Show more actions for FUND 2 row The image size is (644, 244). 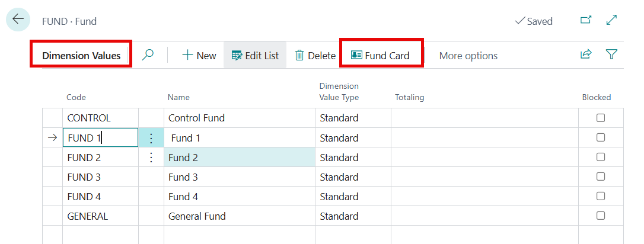pyautogui.click(x=151, y=158)
